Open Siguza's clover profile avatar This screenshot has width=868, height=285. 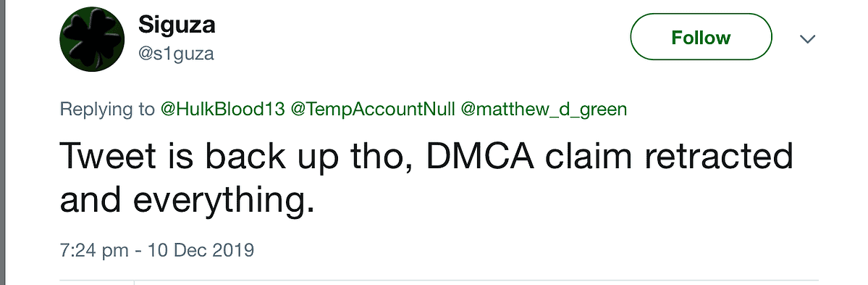92,39
